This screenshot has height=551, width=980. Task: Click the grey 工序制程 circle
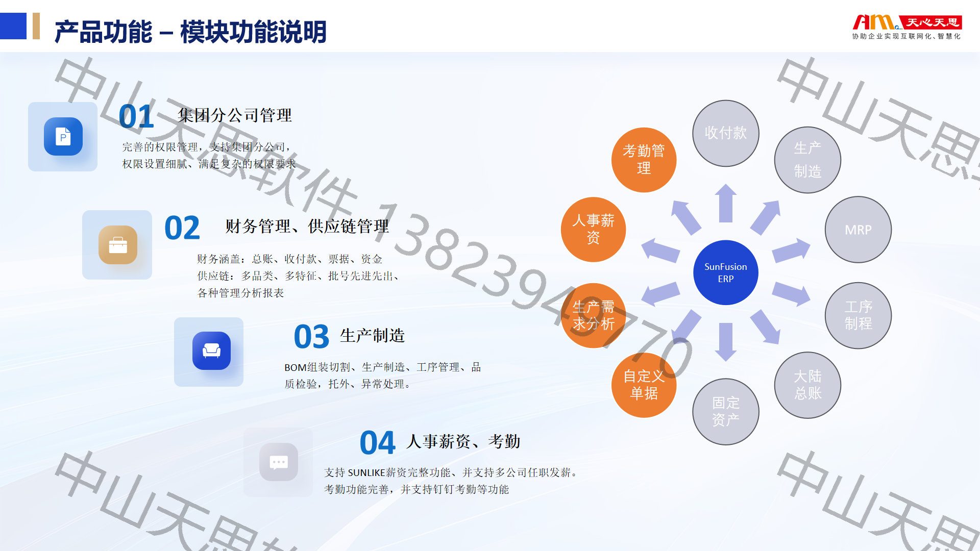point(858,315)
